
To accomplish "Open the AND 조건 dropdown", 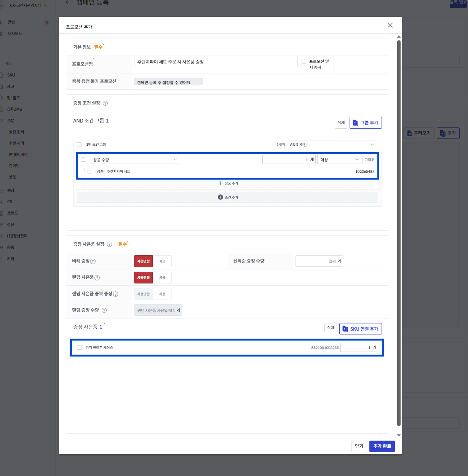I will tap(332, 145).
